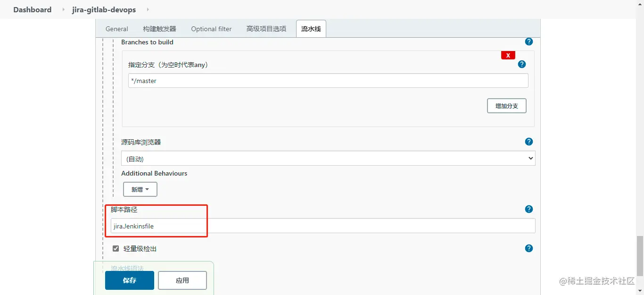Open jira-gitlab-devops breadcrumb link
644x295 pixels.
click(x=104, y=9)
